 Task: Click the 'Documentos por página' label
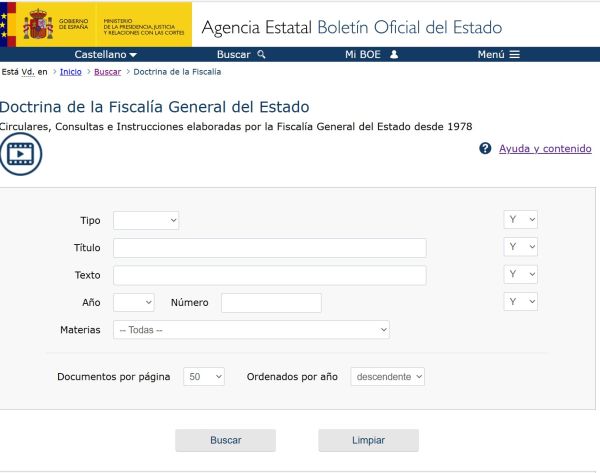[114, 377]
